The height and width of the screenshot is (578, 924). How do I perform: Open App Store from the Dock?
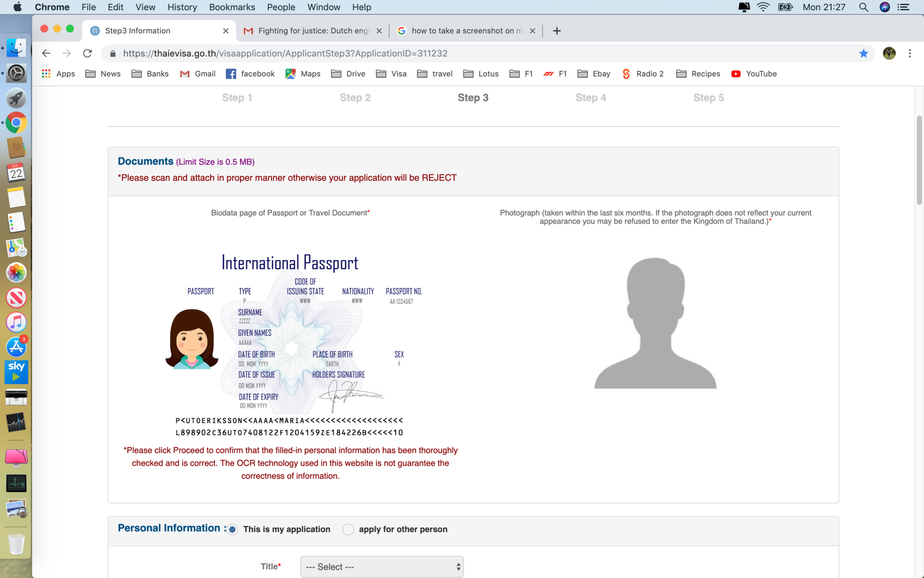click(16, 347)
